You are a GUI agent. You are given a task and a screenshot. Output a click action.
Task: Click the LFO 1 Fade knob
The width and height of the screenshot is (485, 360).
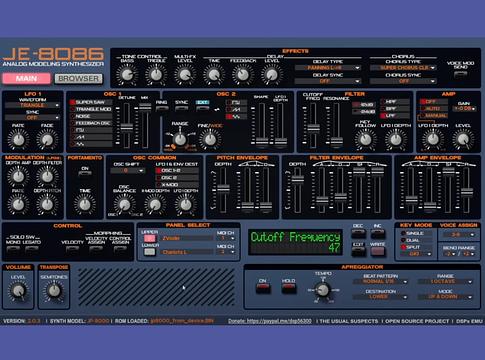[x=47, y=140]
